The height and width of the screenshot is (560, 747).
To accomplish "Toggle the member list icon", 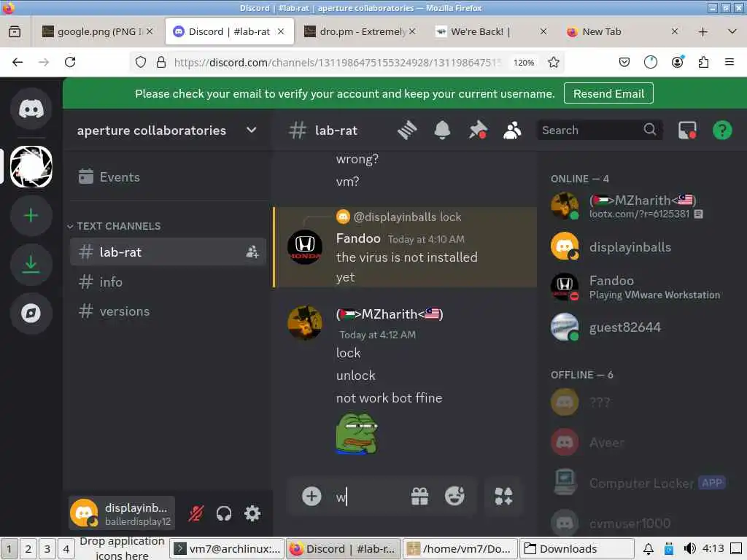I will (512, 130).
